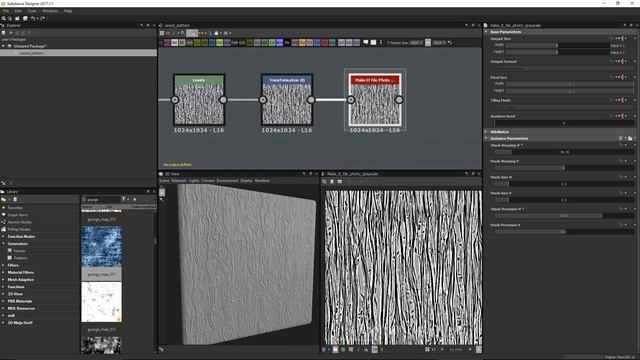Open the Help menu
Screen dimensions: 640x360
click(x=68, y=11)
